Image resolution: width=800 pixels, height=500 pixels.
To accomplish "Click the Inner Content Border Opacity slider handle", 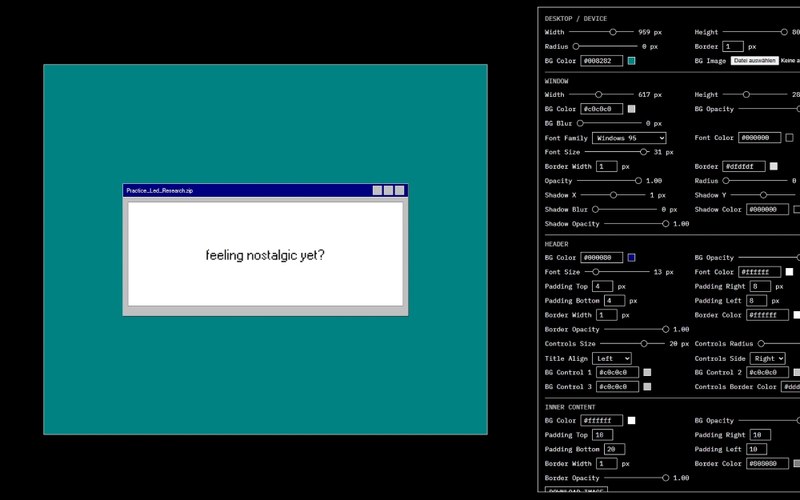I will pos(665,478).
